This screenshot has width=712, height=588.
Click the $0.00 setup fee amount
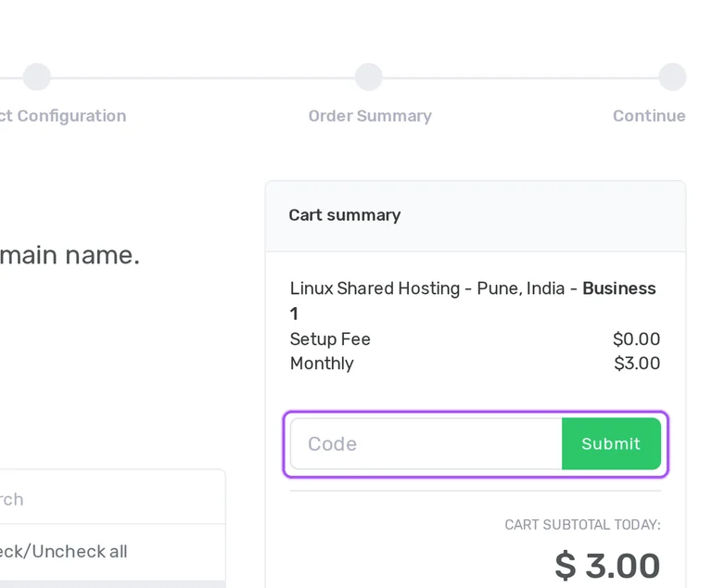(x=636, y=339)
